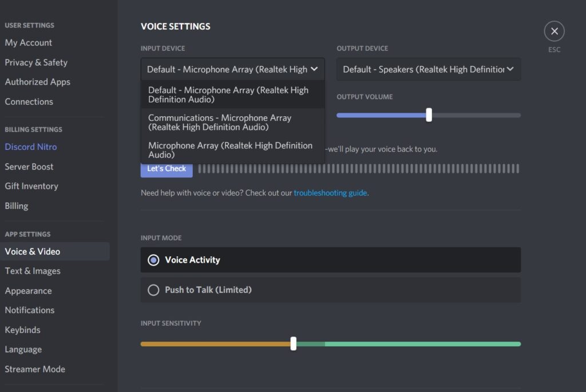Select Push to Talk (Limited) mode

coord(153,290)
